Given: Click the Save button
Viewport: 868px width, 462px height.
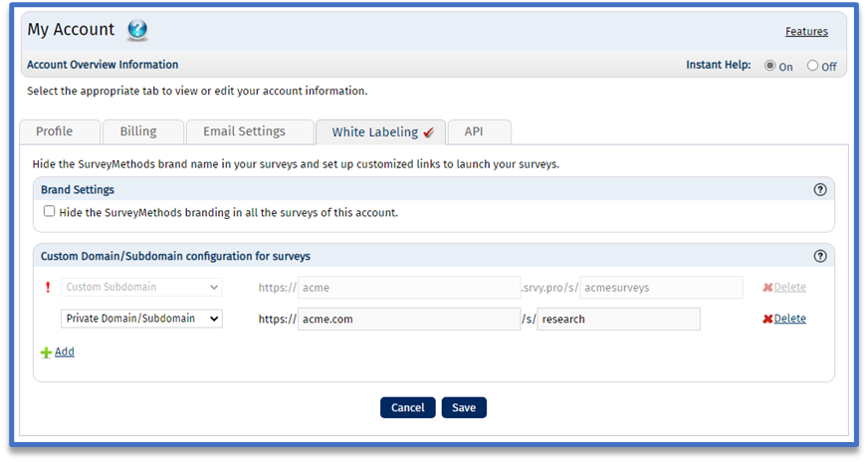Looking at the screenshot, I should pos(464,407).
